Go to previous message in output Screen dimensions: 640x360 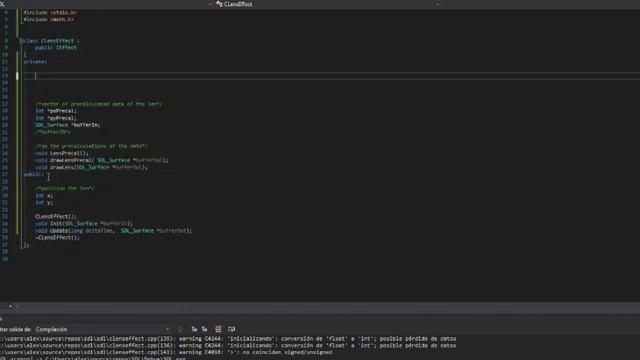pyautogui.click(x=194, y=329)
